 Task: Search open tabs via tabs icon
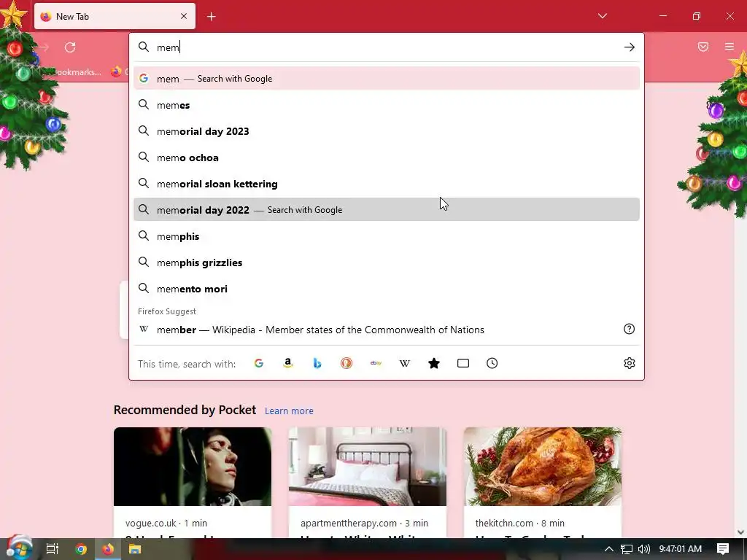pyautogui.click(x=463, y=363)
